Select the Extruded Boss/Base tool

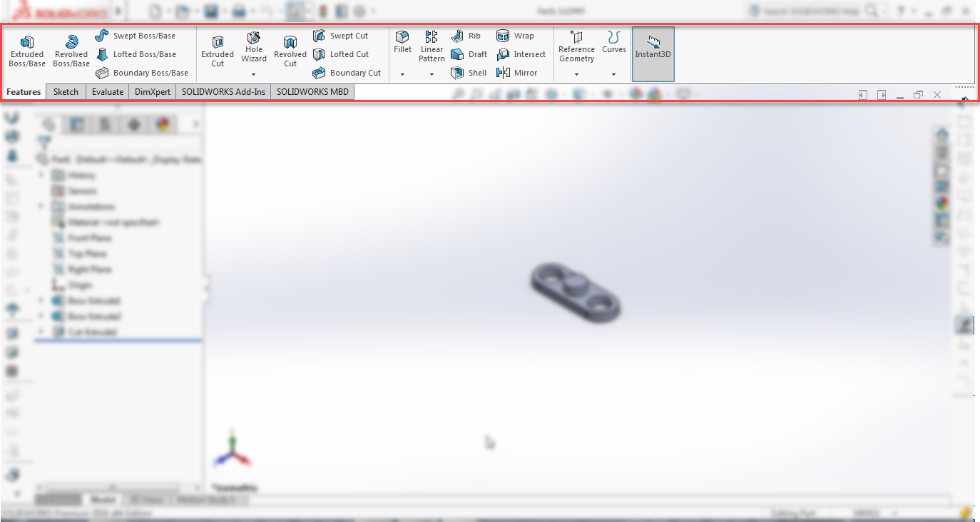26,50
